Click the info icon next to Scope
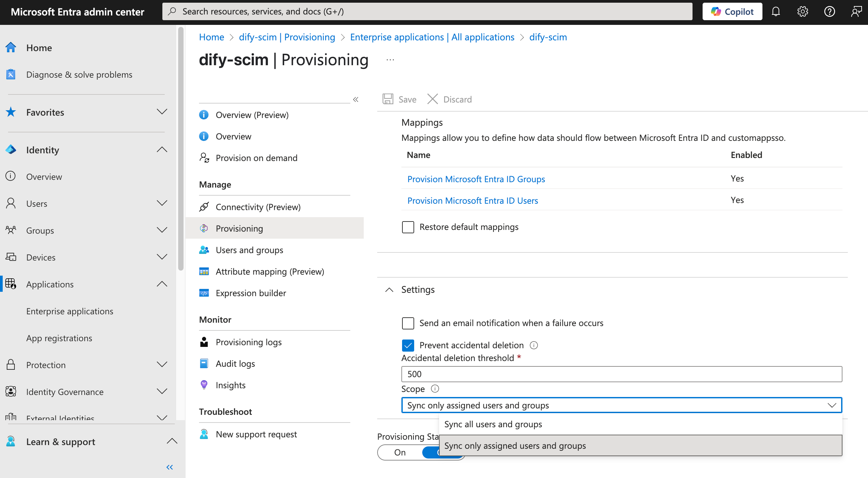This screenshot has height=478, width=868. point(435,389)
